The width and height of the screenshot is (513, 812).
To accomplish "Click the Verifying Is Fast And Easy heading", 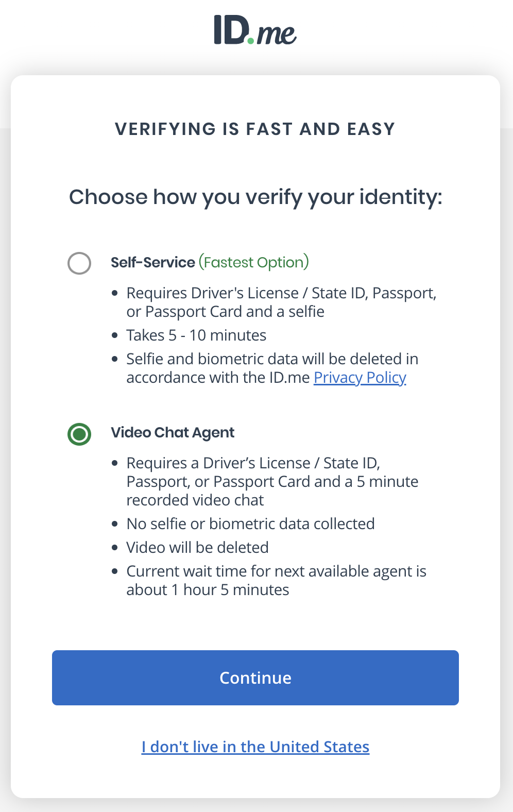I will click(x=255, y=129).
